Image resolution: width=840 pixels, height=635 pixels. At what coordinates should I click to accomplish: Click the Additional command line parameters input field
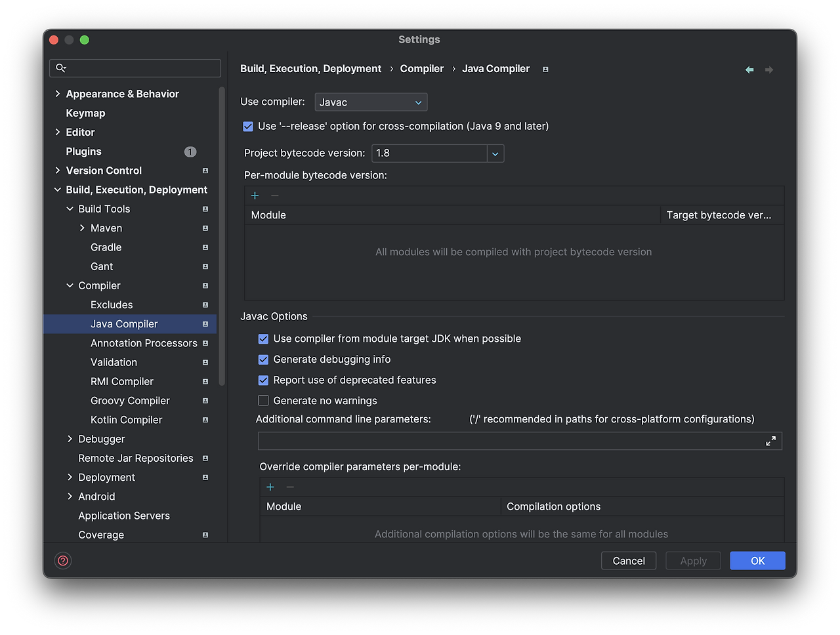coord(459,441)
